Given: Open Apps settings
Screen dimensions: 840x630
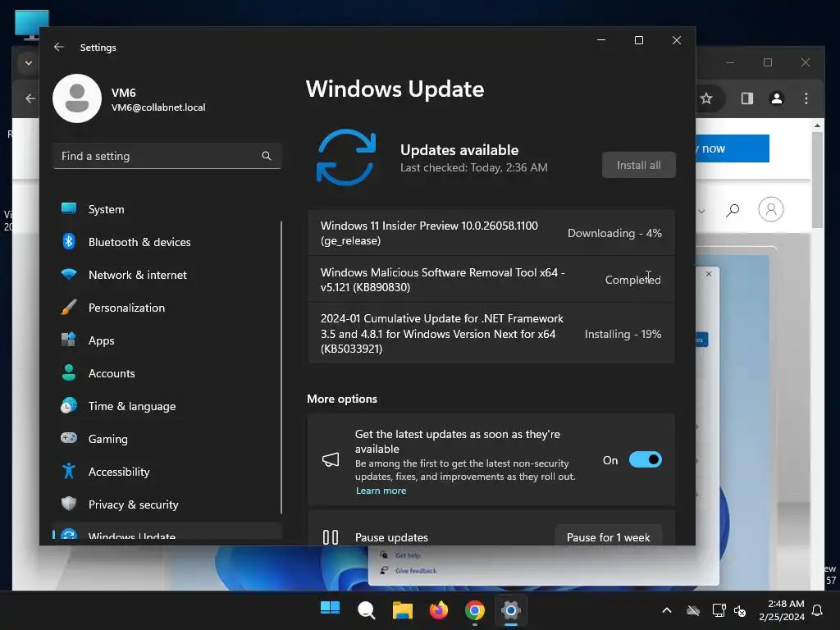Looking at the screenshot, I should (x=167, y=340).
